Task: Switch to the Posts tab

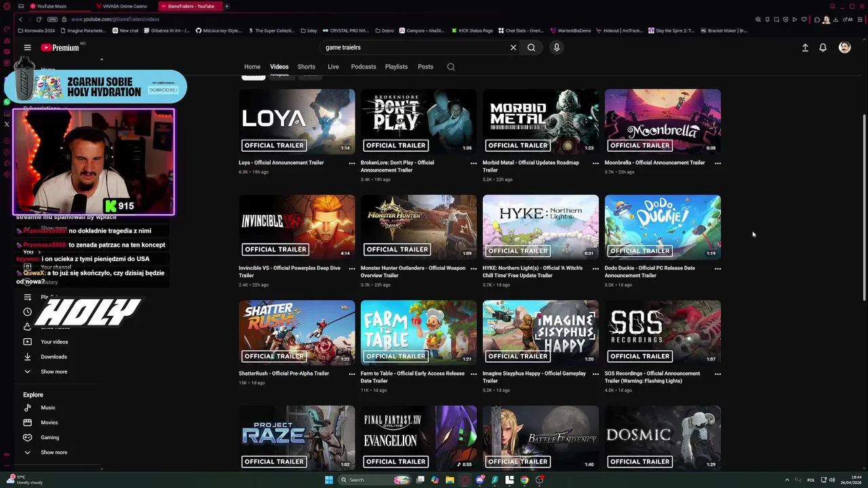Action: point(425,66)
